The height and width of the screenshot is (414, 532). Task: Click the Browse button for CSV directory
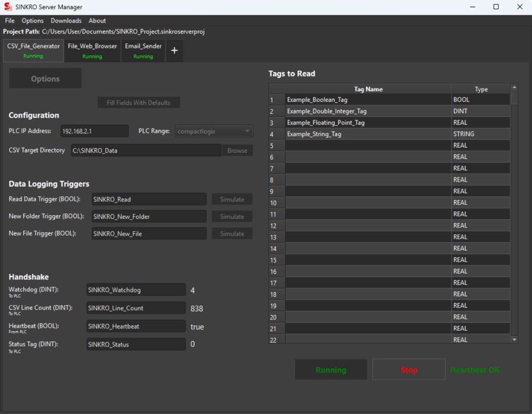pyautogui.click(x=237, y=150)
